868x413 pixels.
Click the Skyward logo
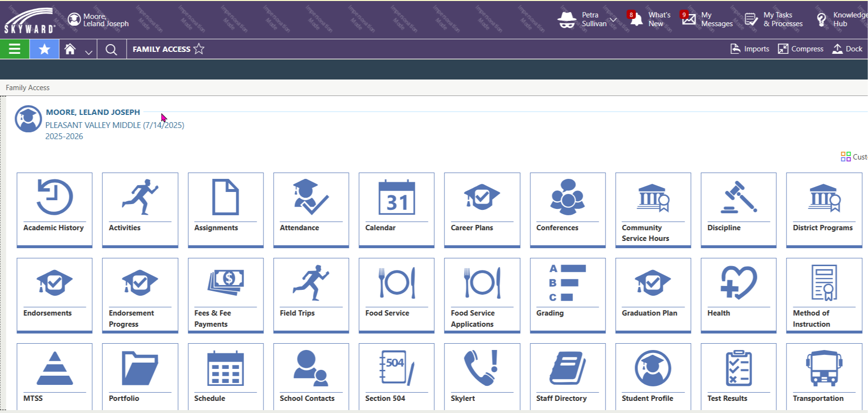click(30, 20)
